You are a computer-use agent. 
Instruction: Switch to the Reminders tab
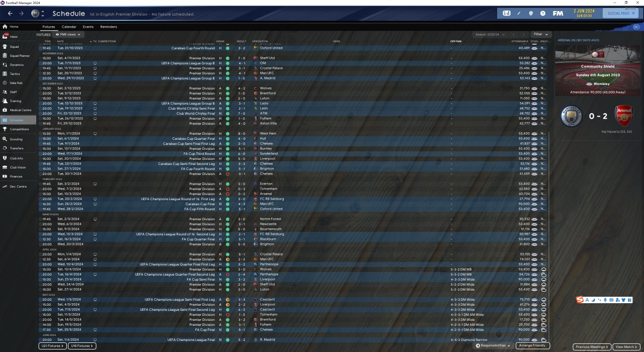[x=109, y=27]
